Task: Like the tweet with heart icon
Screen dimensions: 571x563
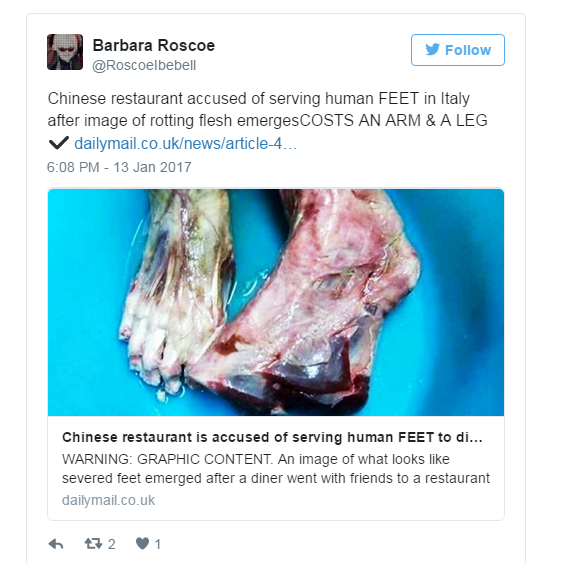Action: [142, 543]
